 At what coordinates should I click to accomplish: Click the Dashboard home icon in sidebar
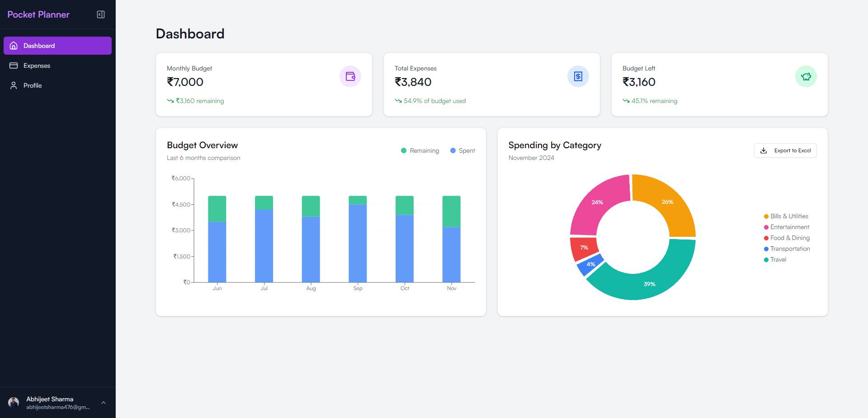(x=14, y=46)
